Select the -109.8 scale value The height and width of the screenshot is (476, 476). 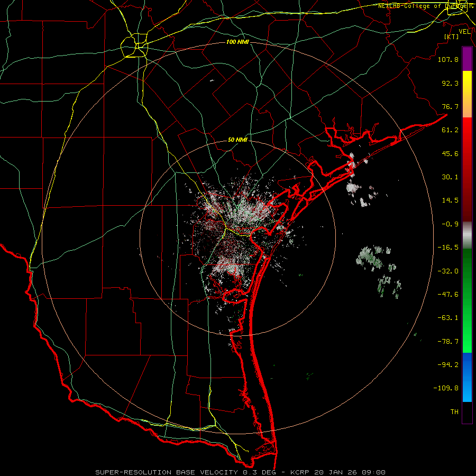click(446, 388)
